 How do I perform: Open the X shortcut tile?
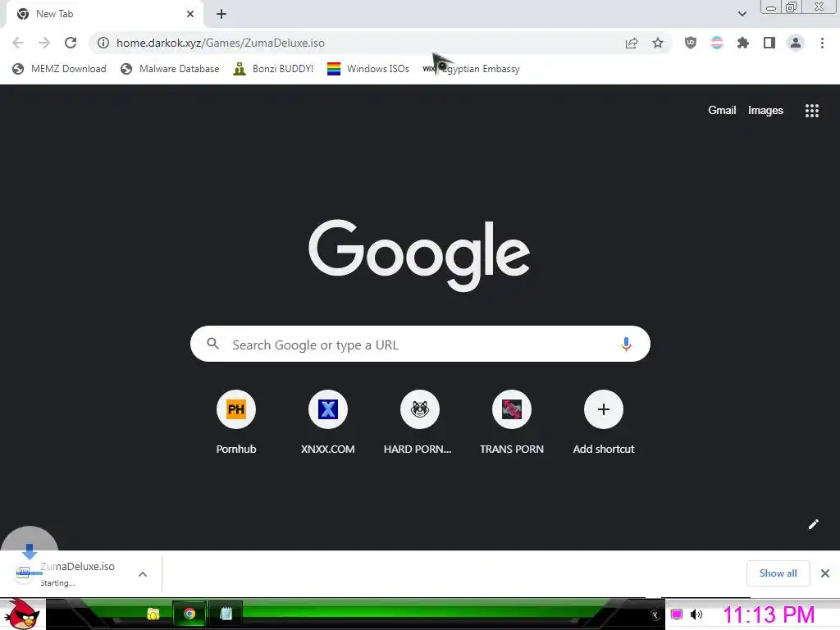click(x=328, y=410)
